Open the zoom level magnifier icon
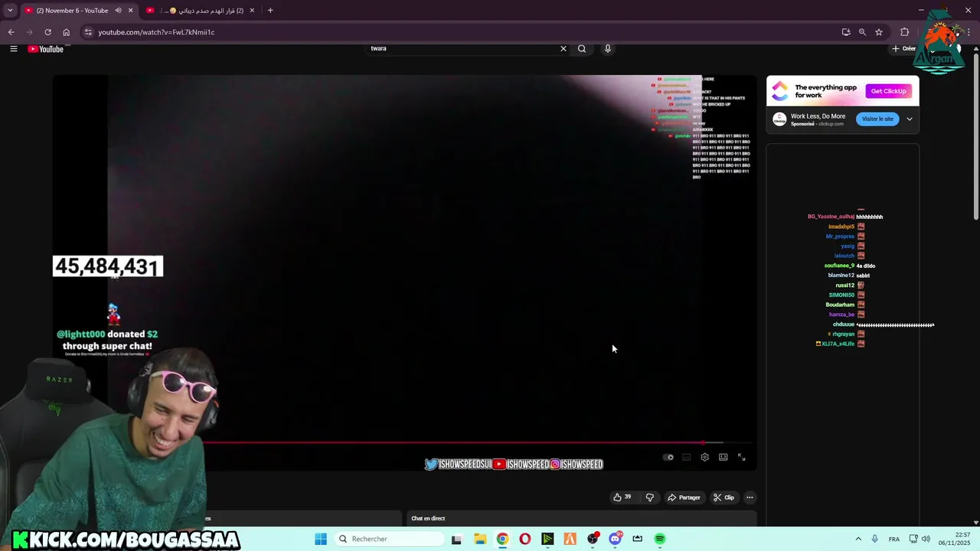The height and width of the screenshot is (551, 980). [x=862, y=32]
